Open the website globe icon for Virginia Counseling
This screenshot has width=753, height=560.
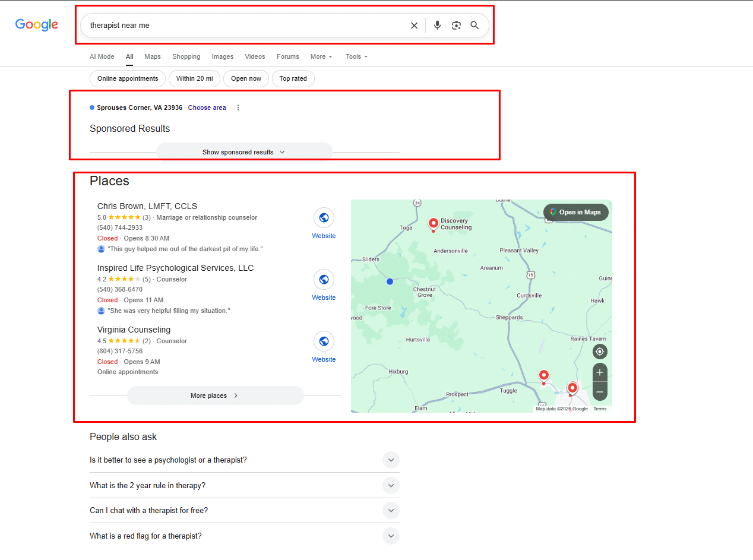pyautogui.click(x=324, y=341)
